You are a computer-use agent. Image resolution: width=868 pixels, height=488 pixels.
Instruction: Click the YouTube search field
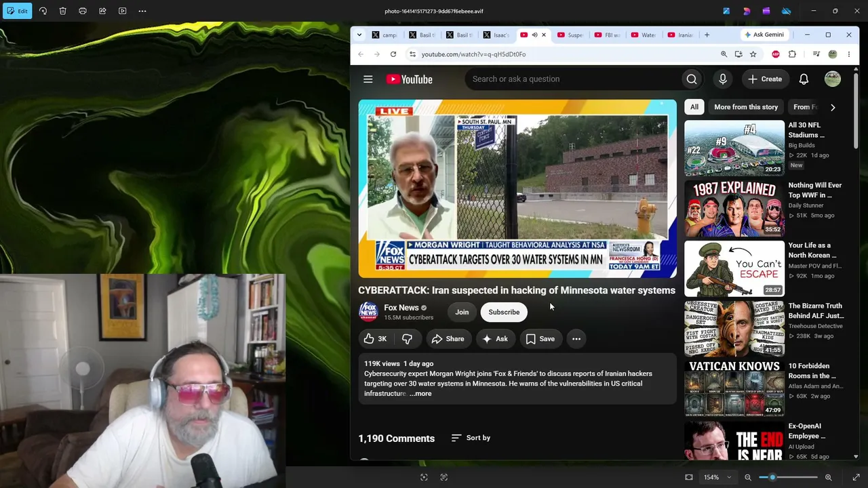pos(573,79)
